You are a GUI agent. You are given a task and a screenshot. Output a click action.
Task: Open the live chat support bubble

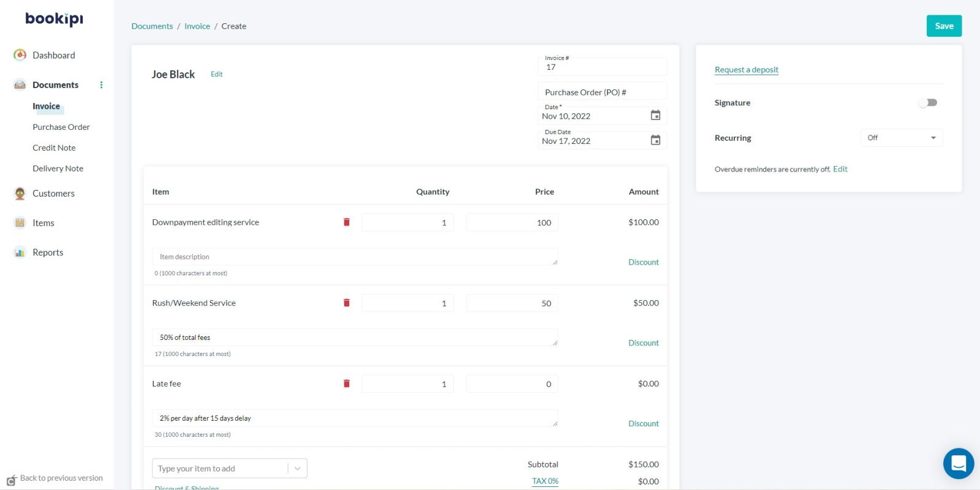[958, 464]
